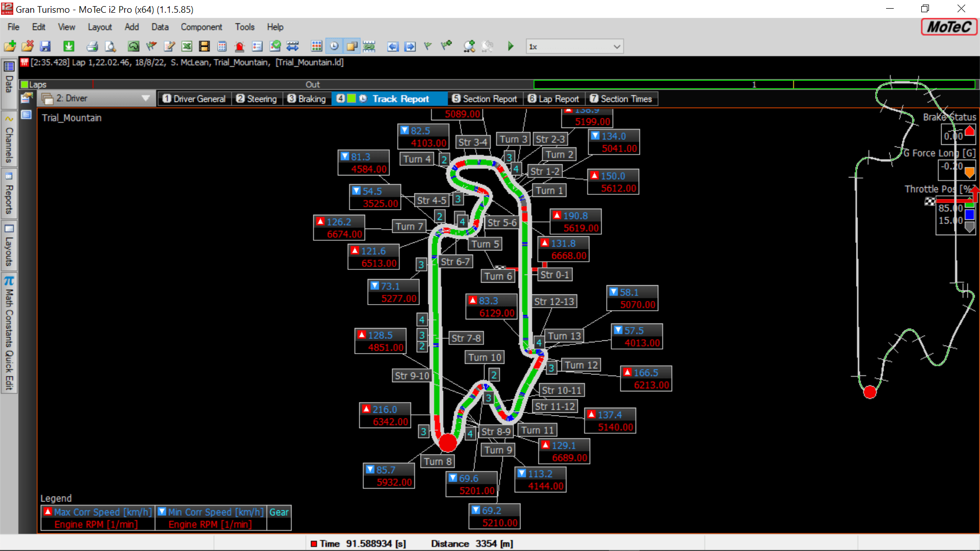Click the Turn 8 track label
980x551 pixels.
point(437,461)
